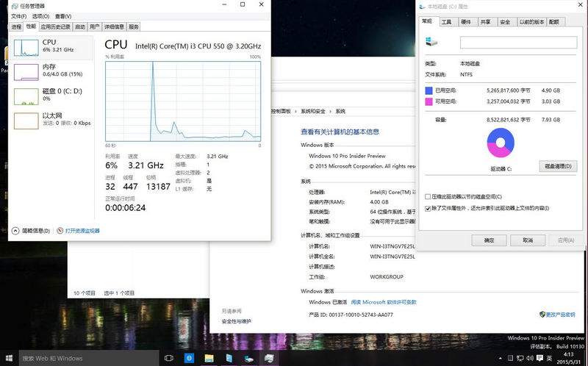Open File Explorer from the taskbar

(209, 358)
